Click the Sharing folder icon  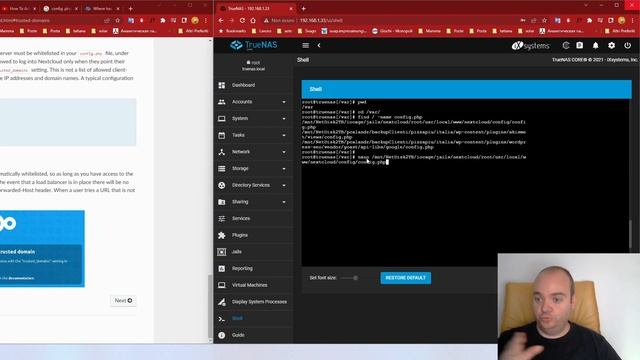222,202
